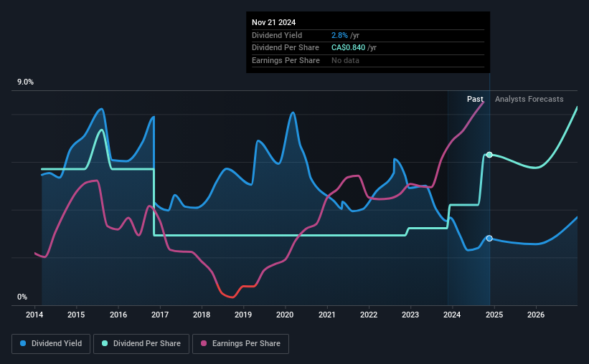
Task: Click the teal Dividend Per Share legend dot
Action: 105,343
